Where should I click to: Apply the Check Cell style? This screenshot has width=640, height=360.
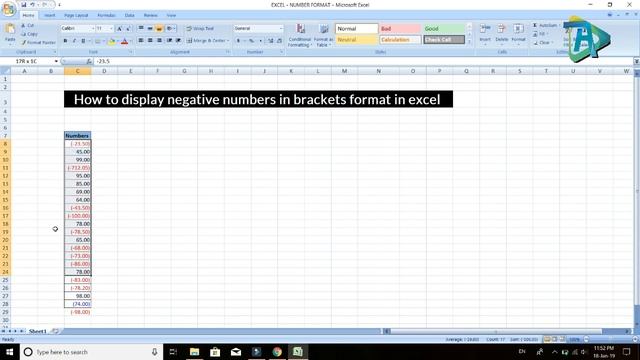[x=444, y=40]
